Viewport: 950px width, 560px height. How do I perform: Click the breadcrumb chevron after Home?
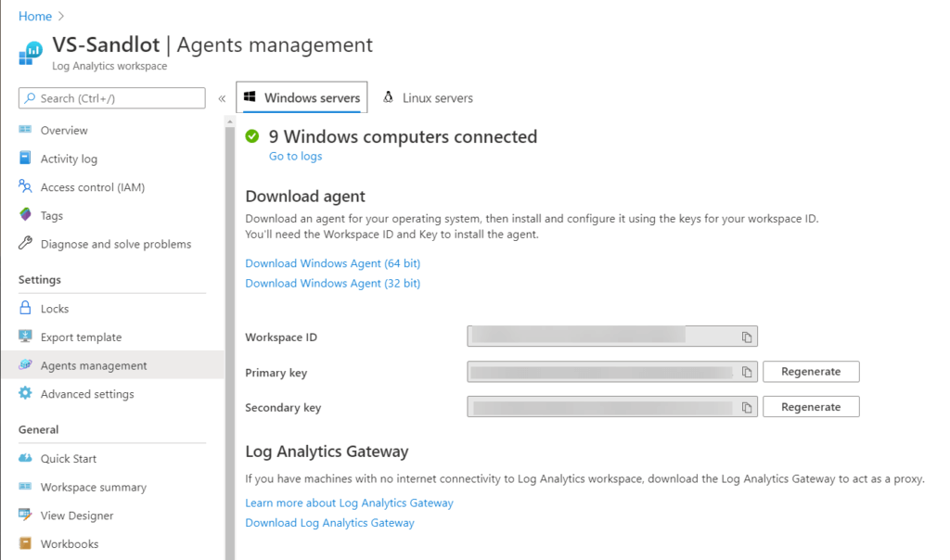point(61,17)
